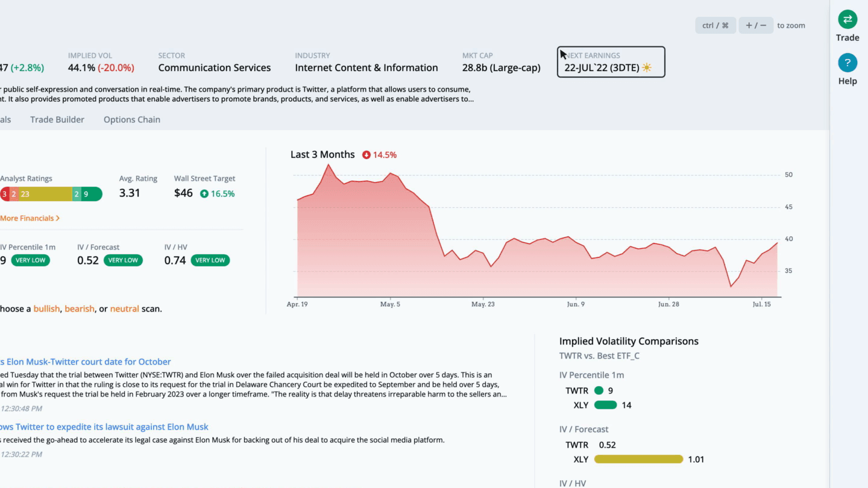Open the Trade swap-arrows icon
868x488 pixels.
pos(848,19)
